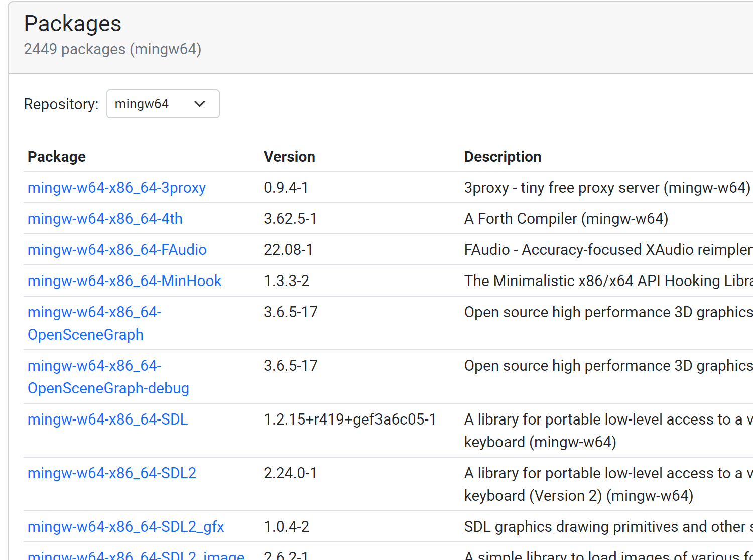Click version 2.24.0-1 cell

point(290,473)
